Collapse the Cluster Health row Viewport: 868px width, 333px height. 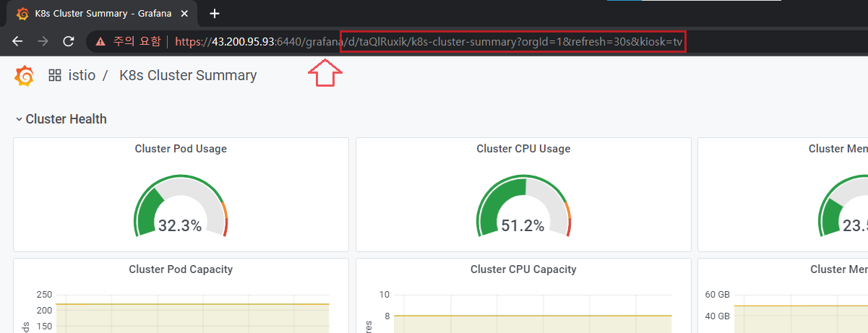(61, 119)
